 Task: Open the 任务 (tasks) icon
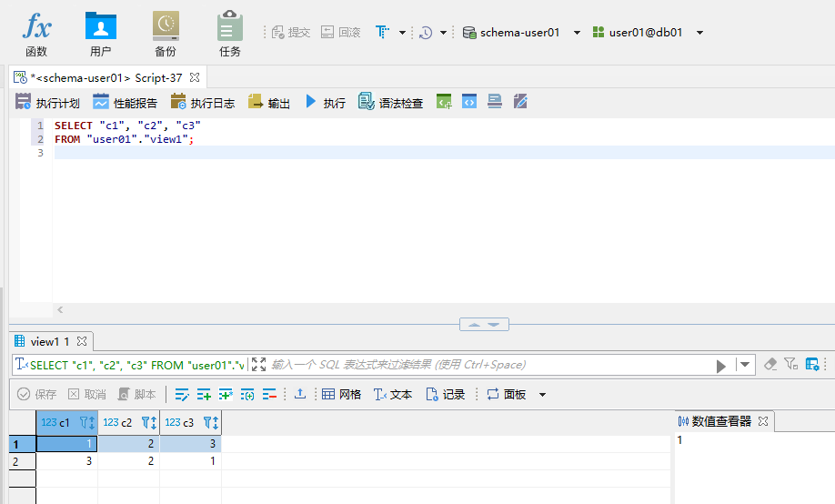tap(230, 34)
